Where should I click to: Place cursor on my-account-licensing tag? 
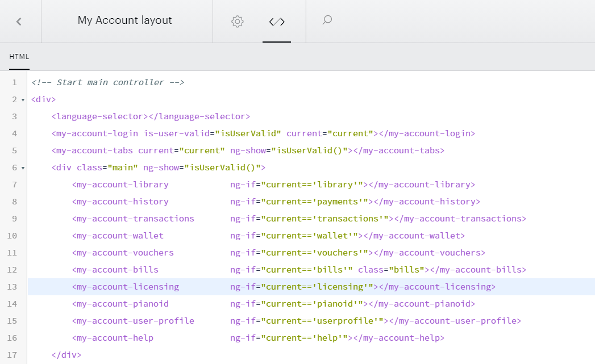coord(125,287)
